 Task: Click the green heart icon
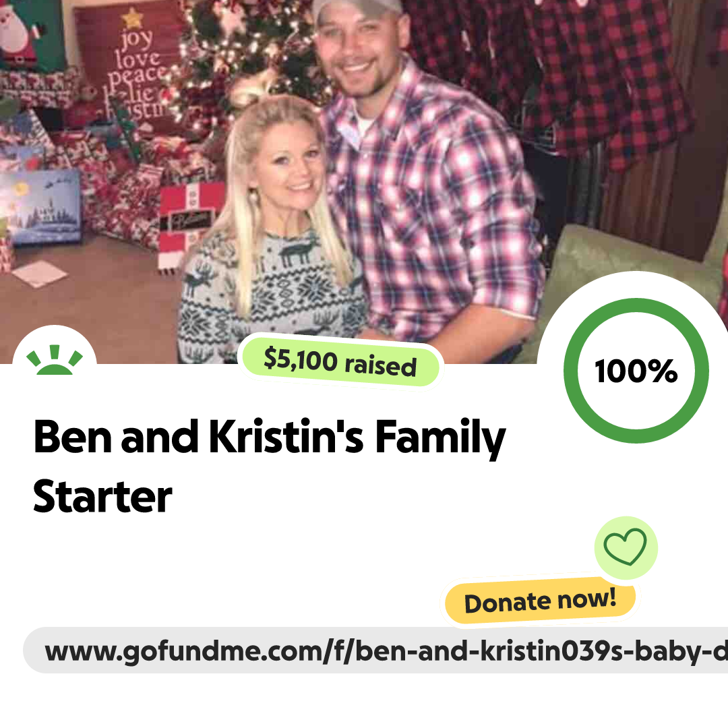pos(626,547)
